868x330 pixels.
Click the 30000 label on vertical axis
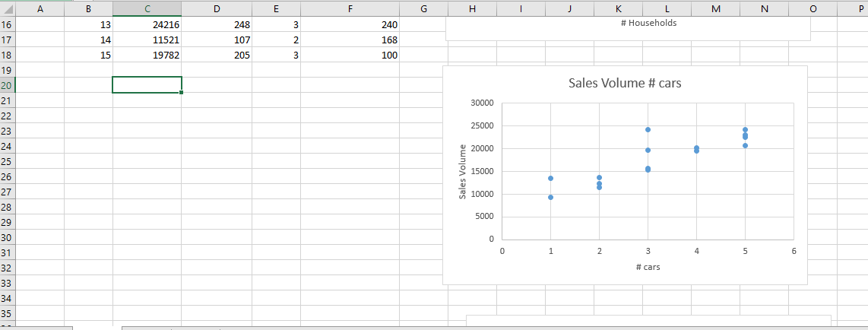click(481, 103)
